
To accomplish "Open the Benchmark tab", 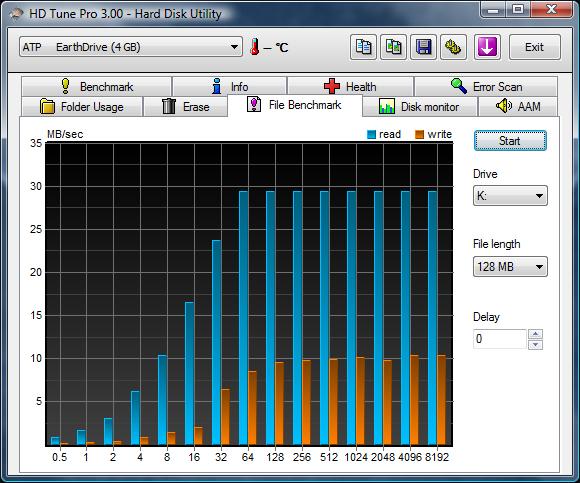I will 97,87.
